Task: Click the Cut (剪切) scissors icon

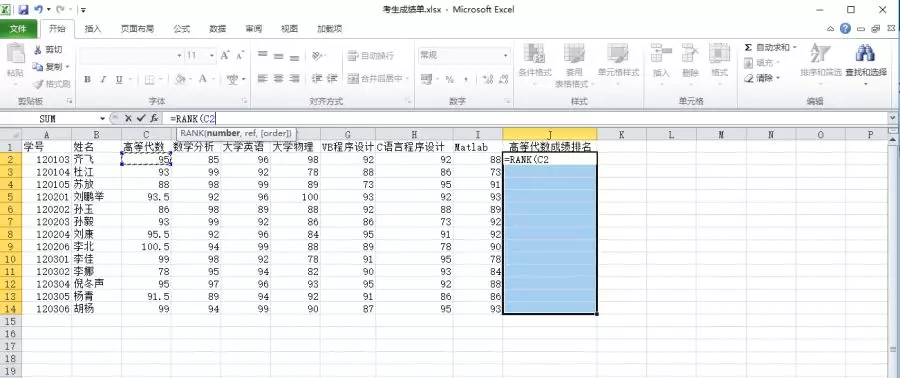Action: 38,50
